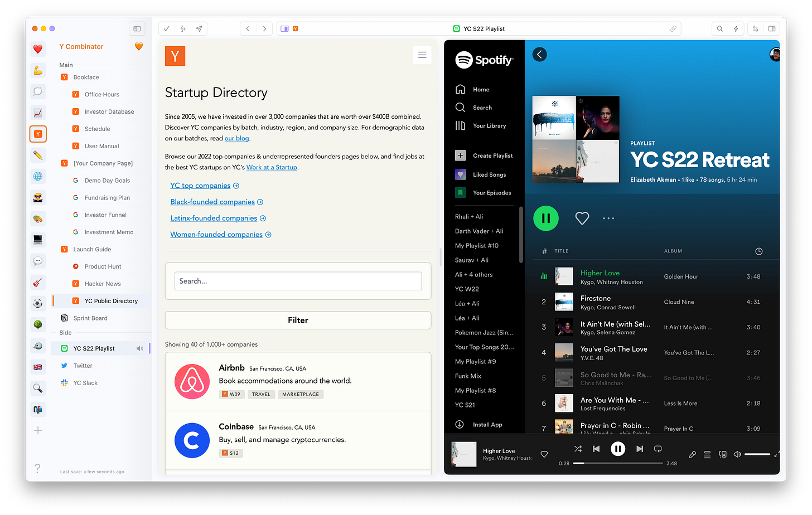Image resolution: width=812 pixels, height=515 pixels.
Task: Click the Y Combinator logo on page
Action: coord(175,56)
